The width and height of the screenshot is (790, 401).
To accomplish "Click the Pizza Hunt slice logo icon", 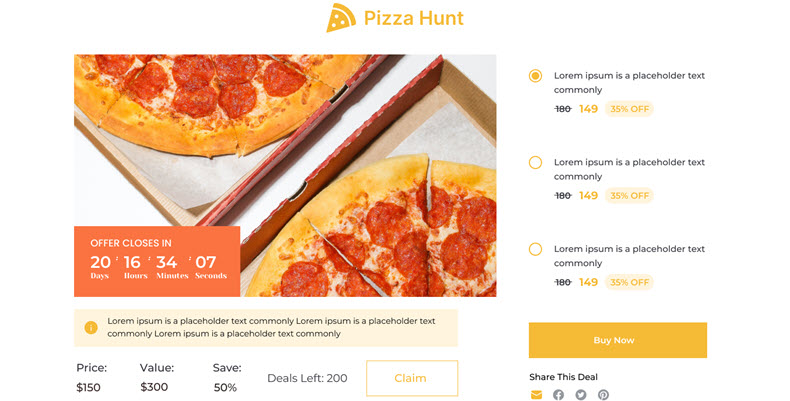I will tap(341, 18).
